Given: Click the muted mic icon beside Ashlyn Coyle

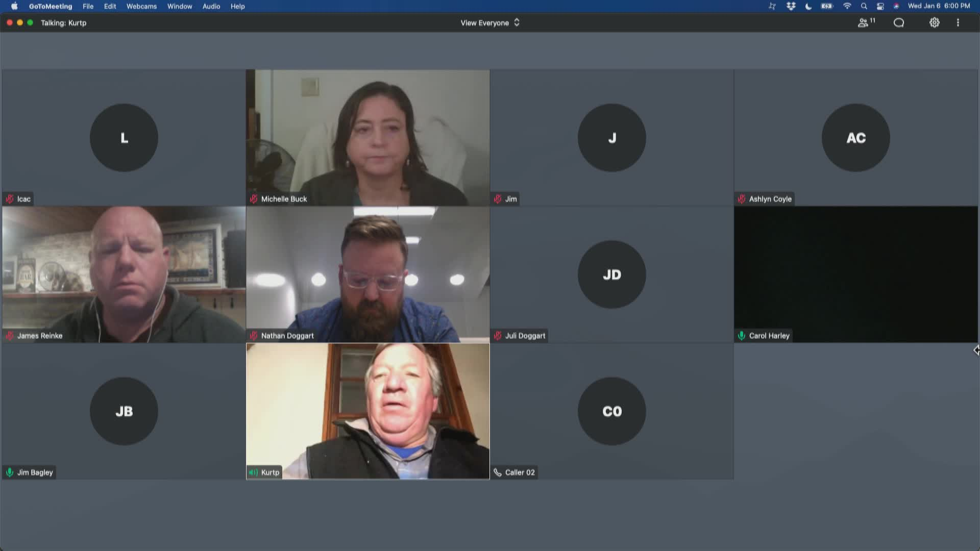Looking at the screenshot, I should (742, 199).
